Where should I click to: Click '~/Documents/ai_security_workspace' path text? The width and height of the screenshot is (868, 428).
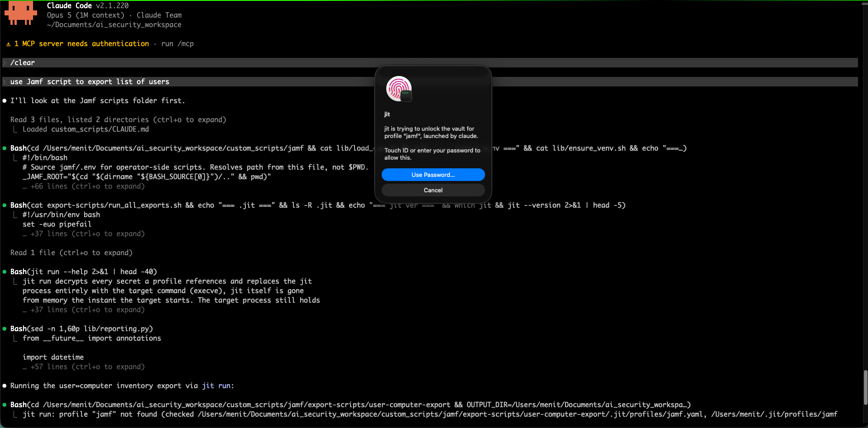[x=114, y=24]
